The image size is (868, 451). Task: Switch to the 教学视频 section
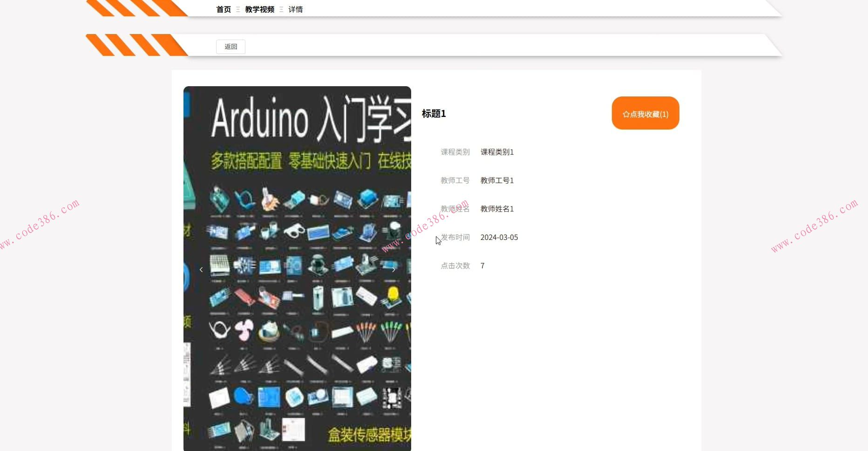pyautogui.click(x=259, y=9)
